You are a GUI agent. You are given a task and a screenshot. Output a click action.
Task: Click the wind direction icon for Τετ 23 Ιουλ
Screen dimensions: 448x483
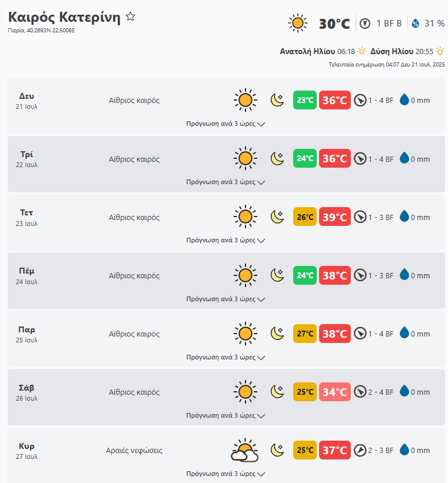point(360,217)
